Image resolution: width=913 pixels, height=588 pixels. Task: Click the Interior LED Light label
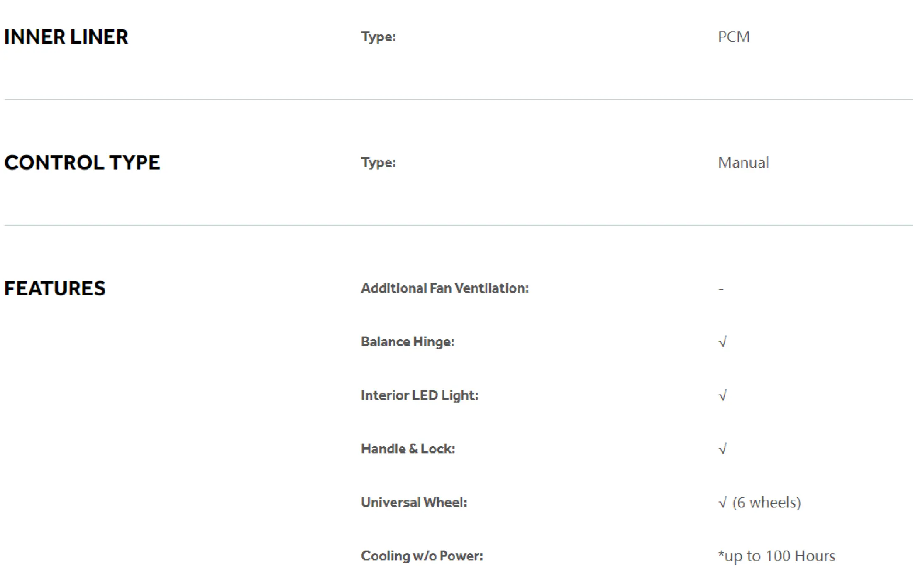click(420, 395)
